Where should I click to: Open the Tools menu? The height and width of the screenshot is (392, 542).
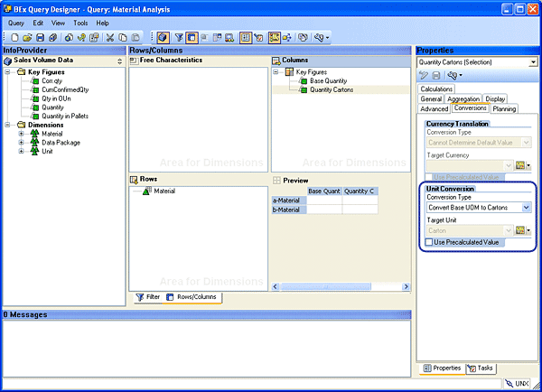(81, 23)
